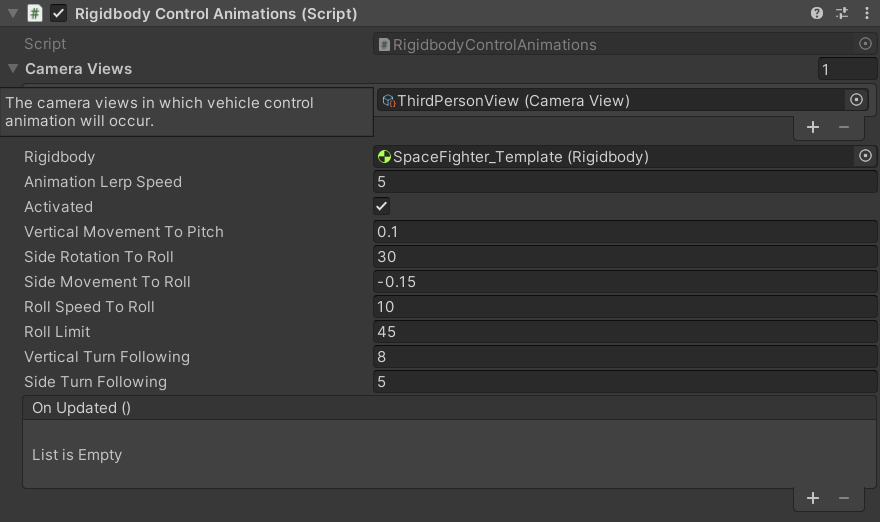Click the Animation Lerp Speed value field
The image size is (880, 522).
[624, 182]
